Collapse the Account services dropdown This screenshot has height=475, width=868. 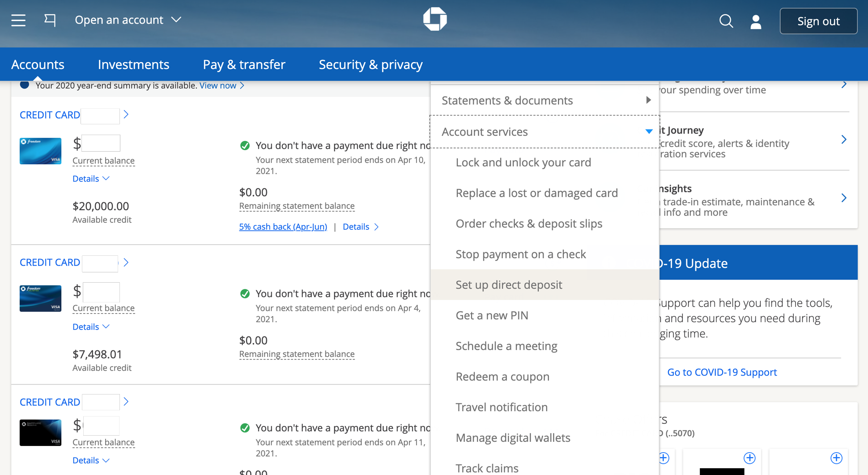click(x=648, y=131)
